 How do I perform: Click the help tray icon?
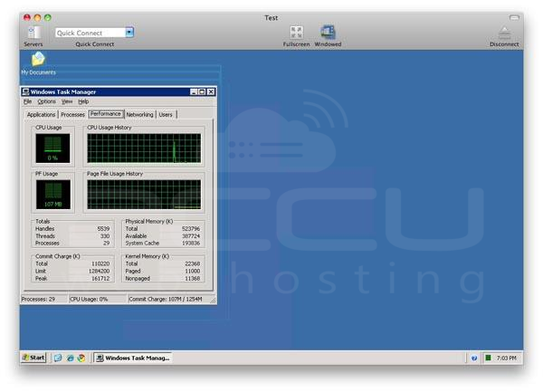pyautogui.click(x=474, y=359)
